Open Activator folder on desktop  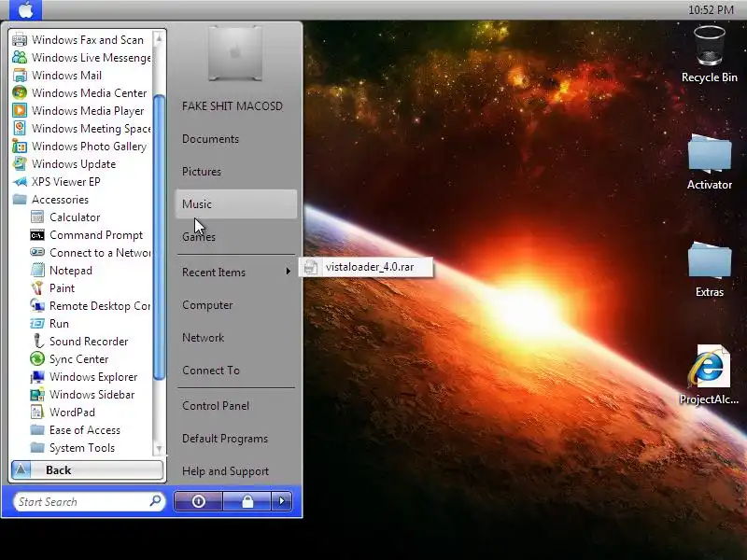[710, 161]
